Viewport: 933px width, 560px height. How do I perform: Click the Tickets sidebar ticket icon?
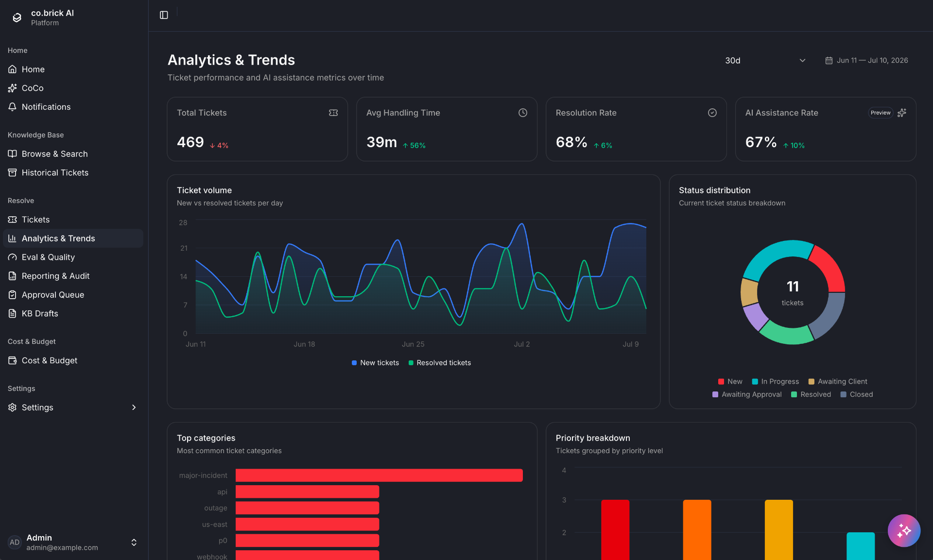12,220
